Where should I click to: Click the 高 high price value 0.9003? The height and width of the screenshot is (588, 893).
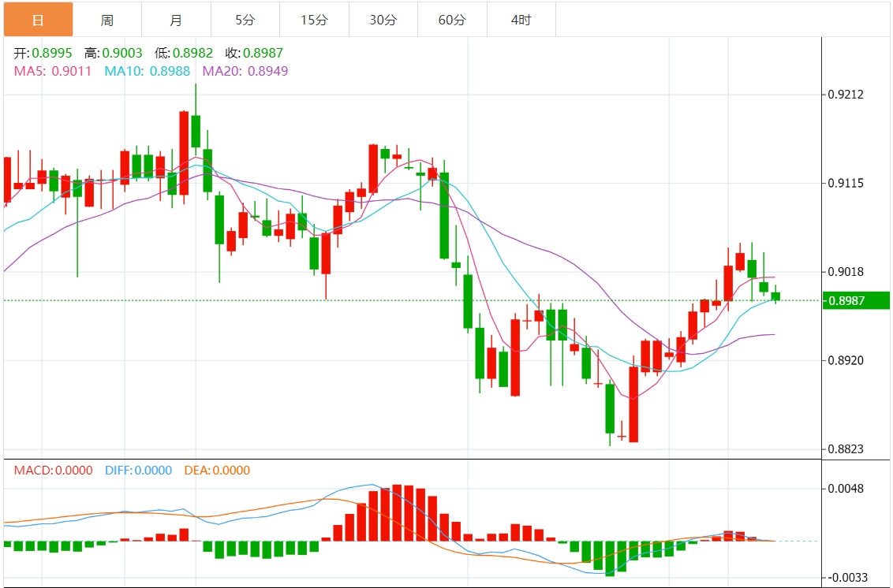(122, 53)
